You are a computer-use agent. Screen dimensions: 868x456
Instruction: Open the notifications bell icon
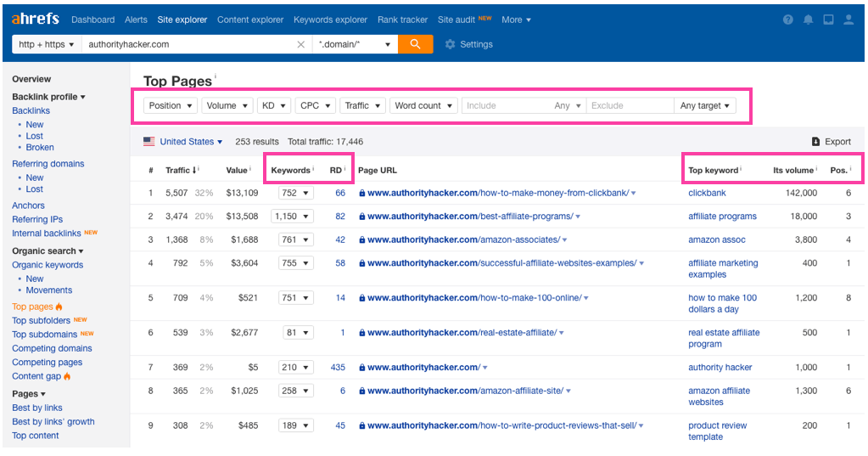809,20
